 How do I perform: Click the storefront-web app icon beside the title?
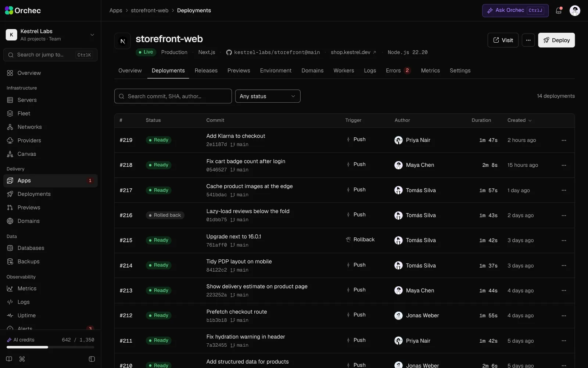click(x=122, y=41)
